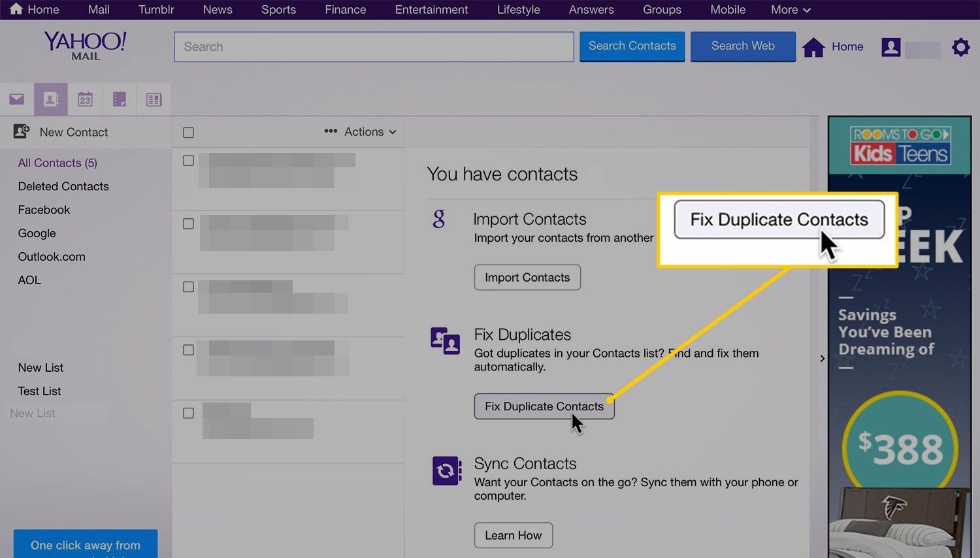Select the Outlook.com contacts source
The height and width of the screenshot is (558, 980).
click(x=52, y=257)
